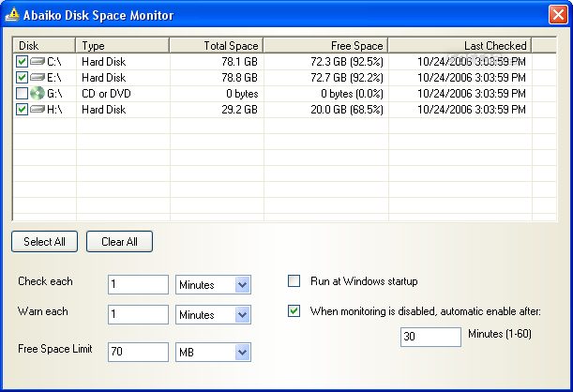Image resolution: width=573 pixels, height=392 pixels.
Task: Click the Abaiko app icon in title bar
Action: (12, 15)
